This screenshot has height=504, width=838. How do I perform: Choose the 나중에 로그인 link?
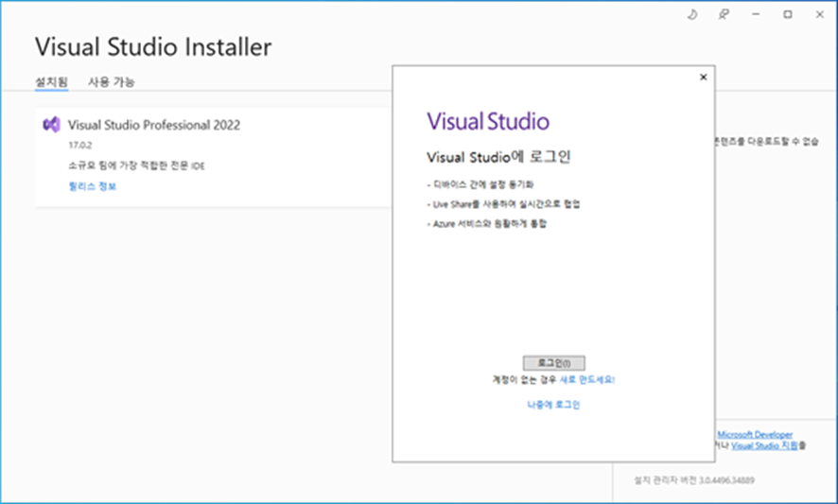coord(553,405)
